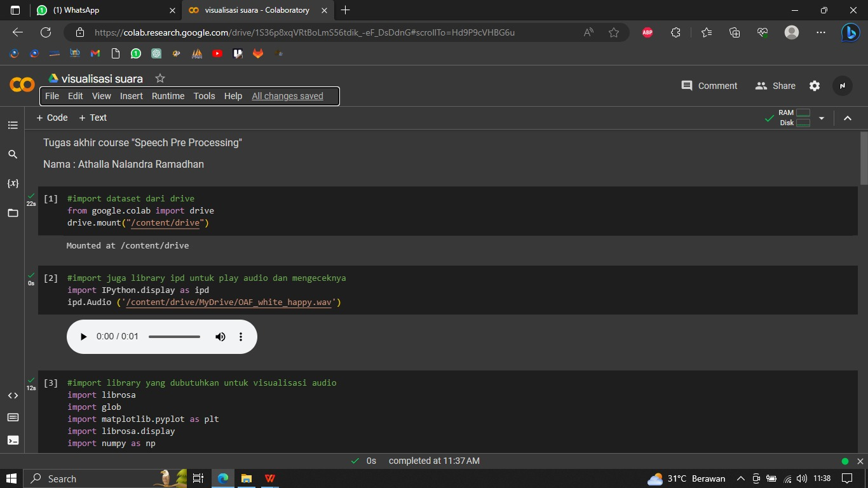Add a new Text cell
The height and width of the screenshot is (488, 868).
pyautogui.click(x=93, y=118)
